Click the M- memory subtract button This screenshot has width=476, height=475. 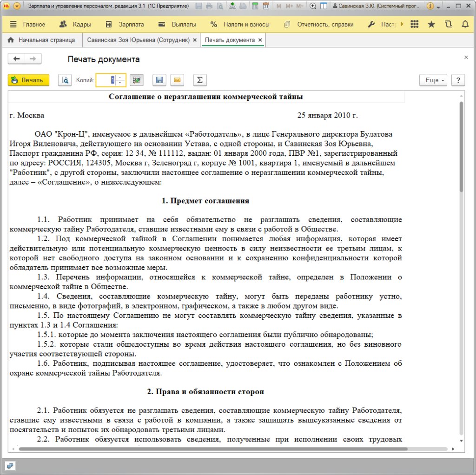pos(300,6)
